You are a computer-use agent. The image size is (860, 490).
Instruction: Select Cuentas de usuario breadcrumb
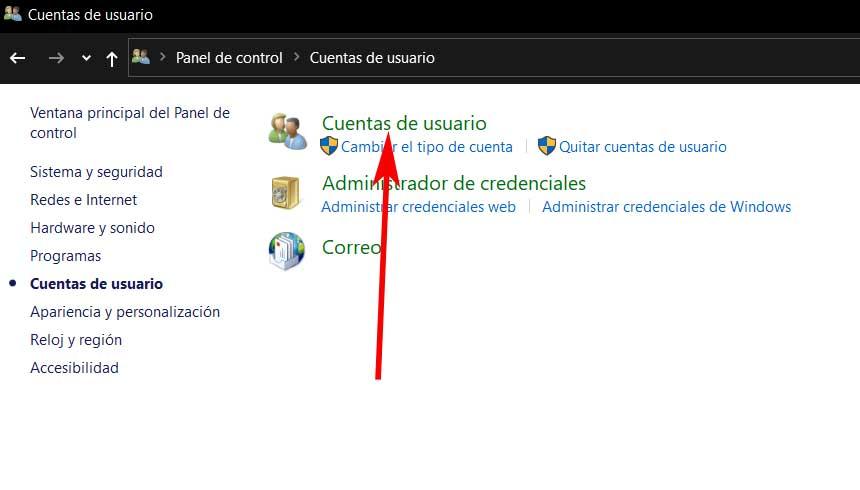tap(372, 58)
